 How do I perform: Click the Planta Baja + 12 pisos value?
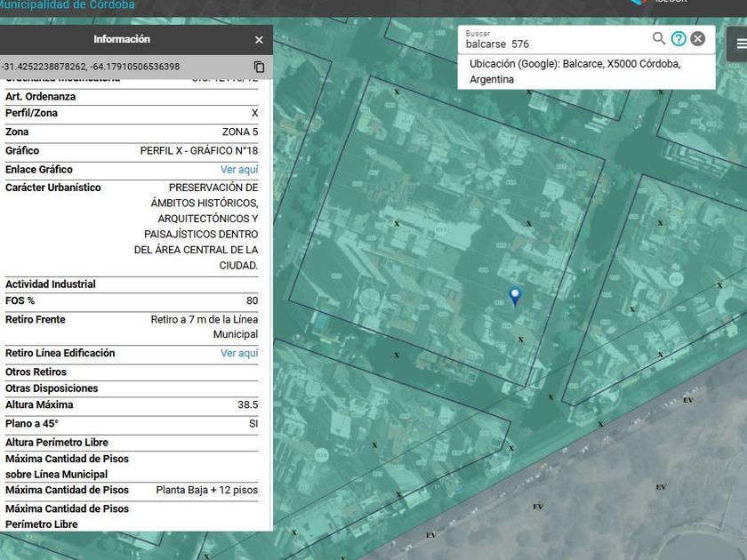click(206, 491)
